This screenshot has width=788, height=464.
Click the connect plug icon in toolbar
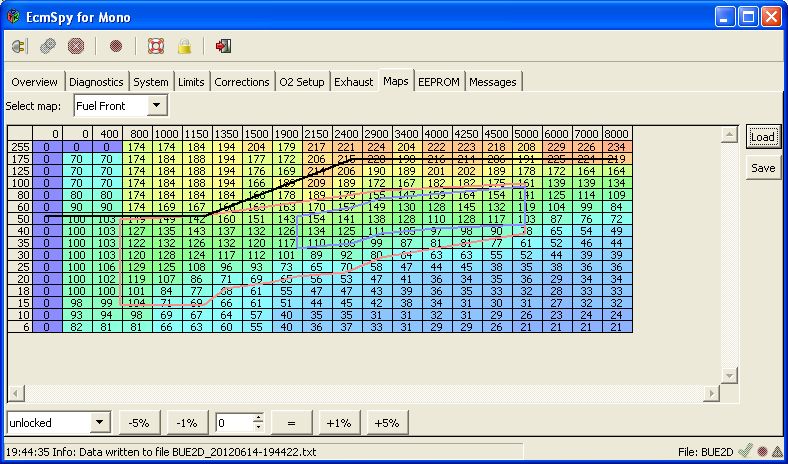click(19, 46)
